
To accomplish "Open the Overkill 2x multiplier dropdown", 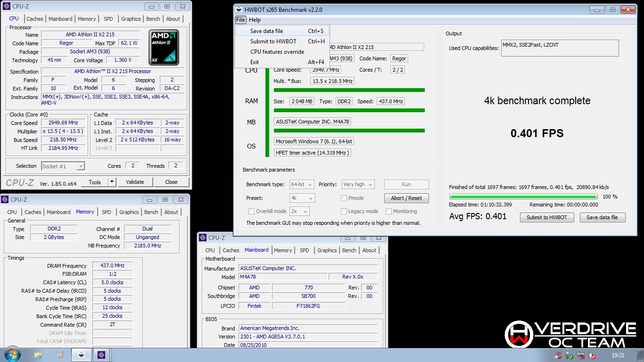I will click(299, 211).
